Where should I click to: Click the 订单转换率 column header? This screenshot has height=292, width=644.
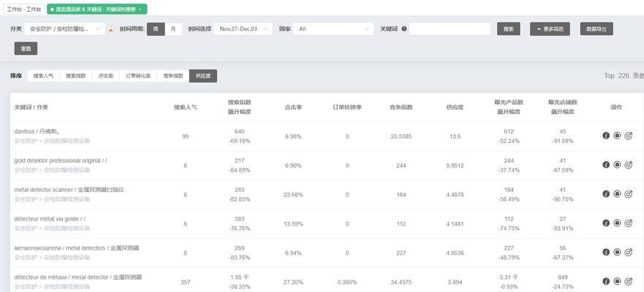tap(347, 107)
